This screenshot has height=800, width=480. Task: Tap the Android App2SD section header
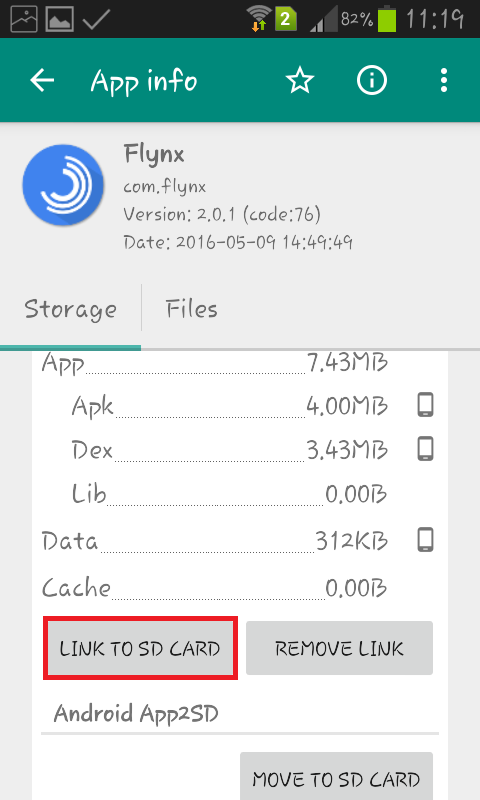point(136,713)
